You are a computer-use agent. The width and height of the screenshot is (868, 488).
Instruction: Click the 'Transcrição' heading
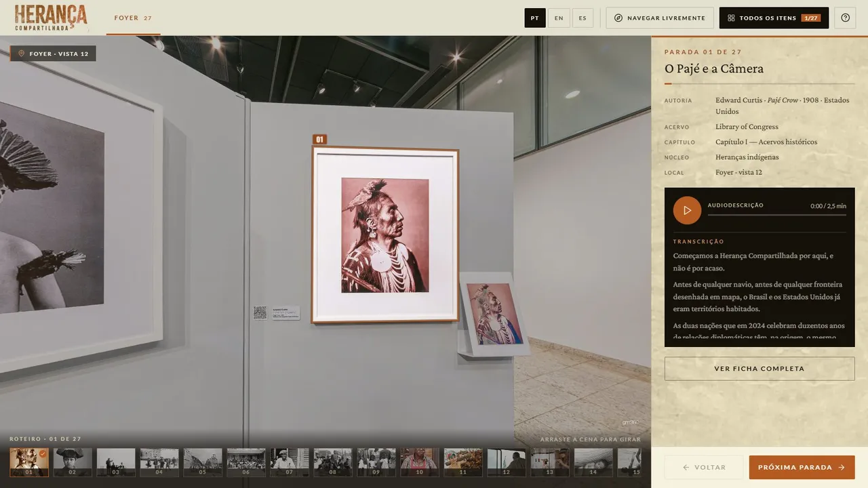point(698,242)
